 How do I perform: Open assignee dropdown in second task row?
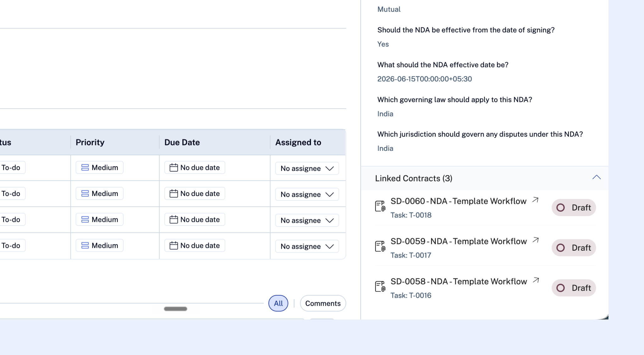(307, 194)
